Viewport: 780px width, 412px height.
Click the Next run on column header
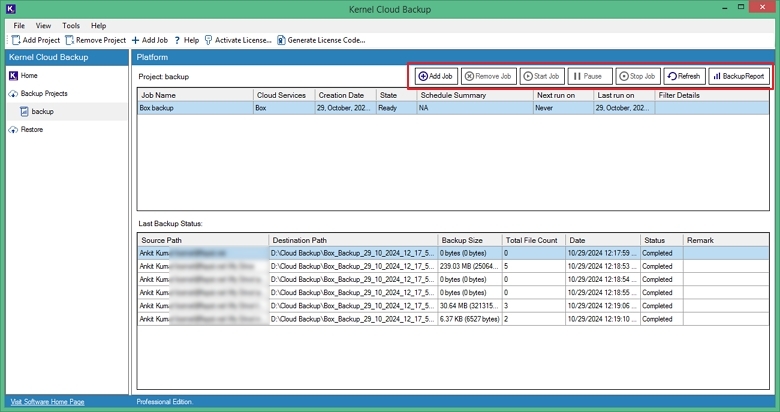(x=563, y=95)
